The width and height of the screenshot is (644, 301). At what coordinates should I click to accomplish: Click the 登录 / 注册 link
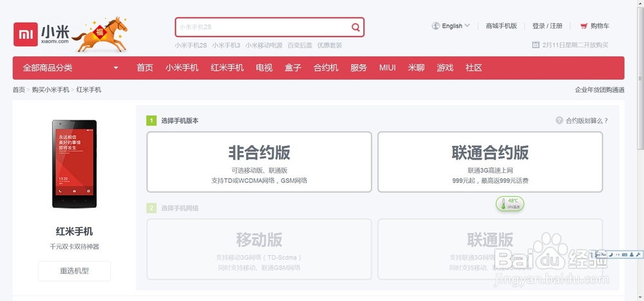click(547, 26)
